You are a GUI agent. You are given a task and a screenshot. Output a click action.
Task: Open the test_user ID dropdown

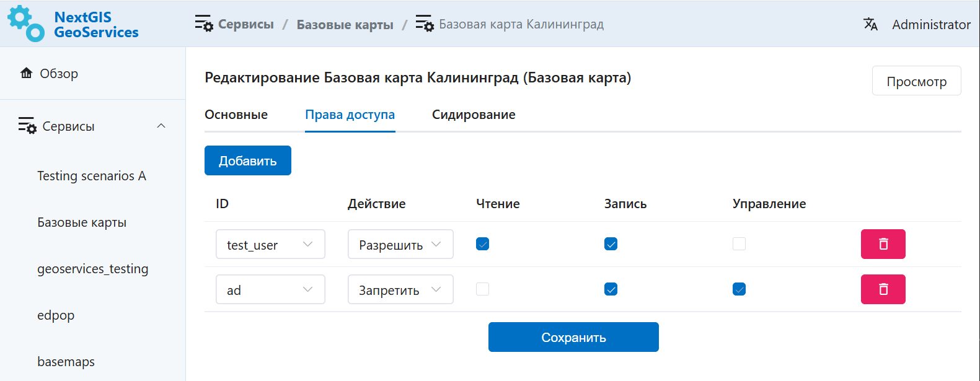270,244
